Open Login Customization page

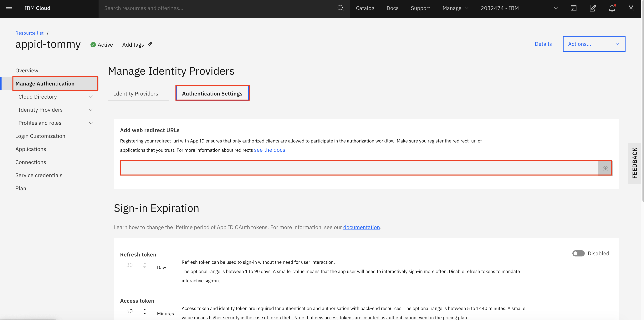(x=40, y=136)
